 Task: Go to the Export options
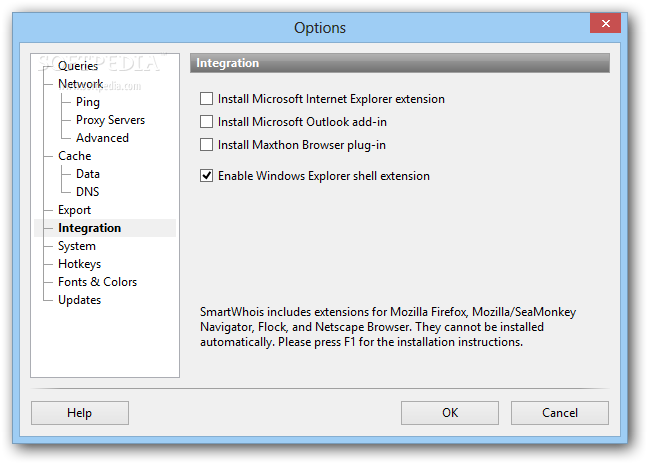pyautogui.click(x=74, y=210)
